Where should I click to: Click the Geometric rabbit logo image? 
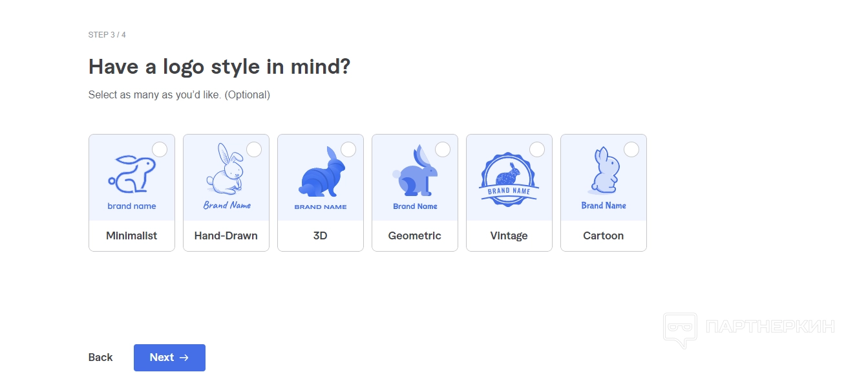(x=415, y=173)
